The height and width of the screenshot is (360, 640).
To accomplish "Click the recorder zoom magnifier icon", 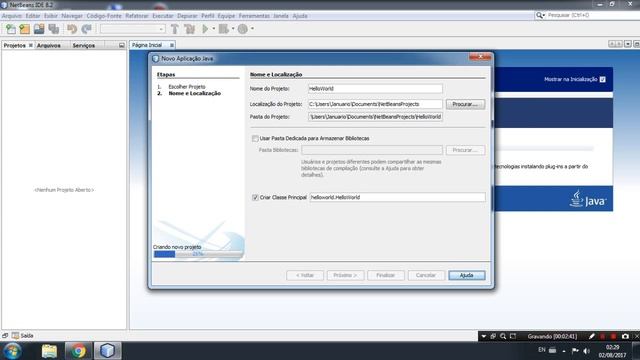I will point(503,336).
